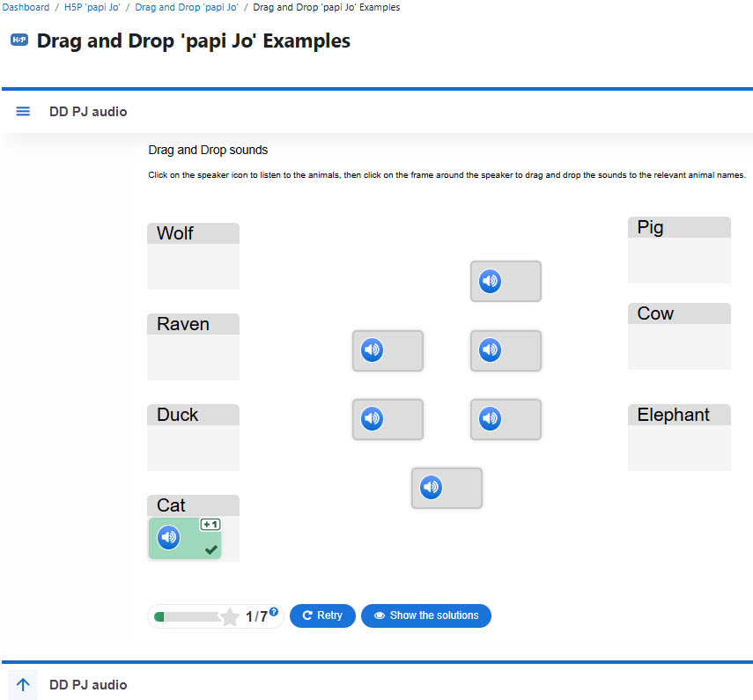Click the up arrow icon in the footer
The width and height of the screenshot is (753, 700).
pyautogui.click(x=23, y=684)
